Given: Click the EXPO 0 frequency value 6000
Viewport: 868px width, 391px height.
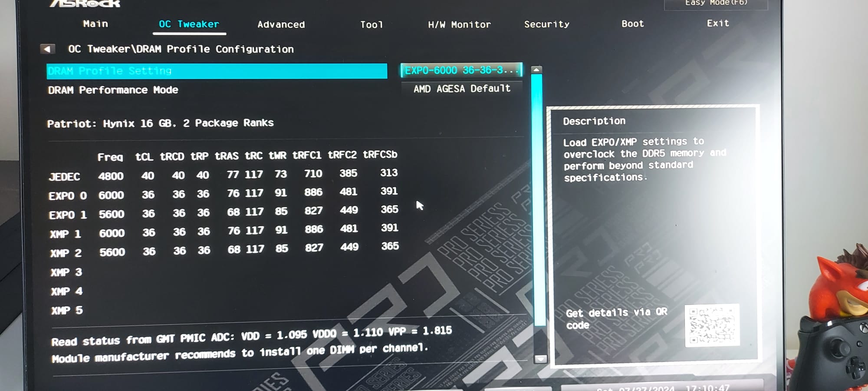Looking at the screenshot, I should pyautogui.click(x=111, y=195).
